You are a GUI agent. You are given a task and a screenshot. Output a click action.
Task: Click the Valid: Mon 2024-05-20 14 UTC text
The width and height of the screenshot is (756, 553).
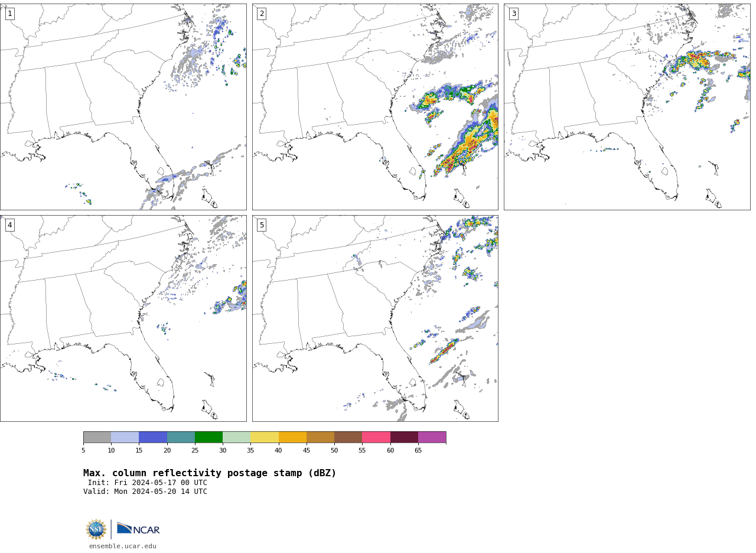point(145,492)
